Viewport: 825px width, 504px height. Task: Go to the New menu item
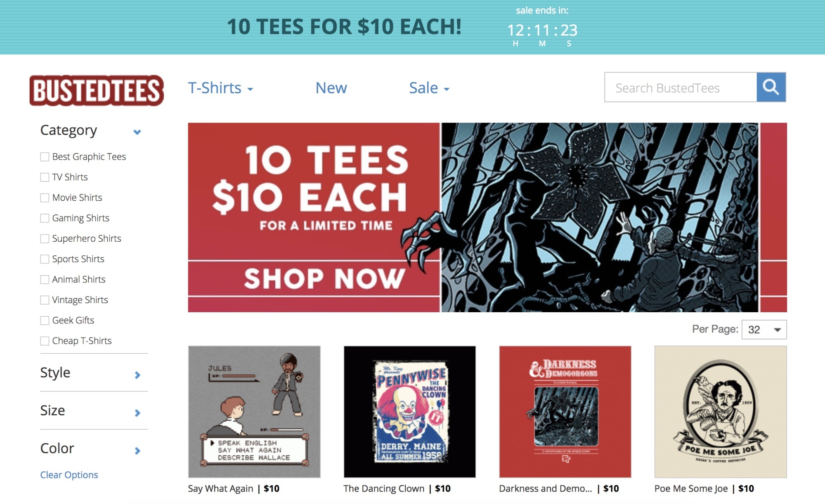coord(331,88)
